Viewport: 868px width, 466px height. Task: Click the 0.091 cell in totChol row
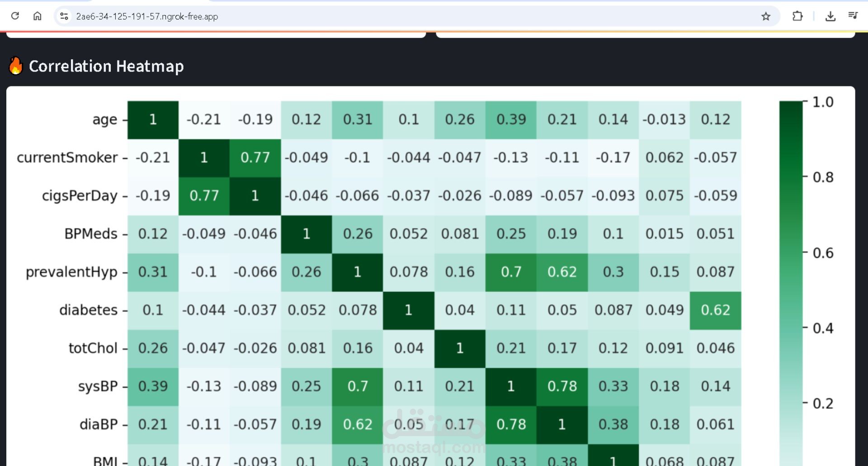tap(664, 349)
